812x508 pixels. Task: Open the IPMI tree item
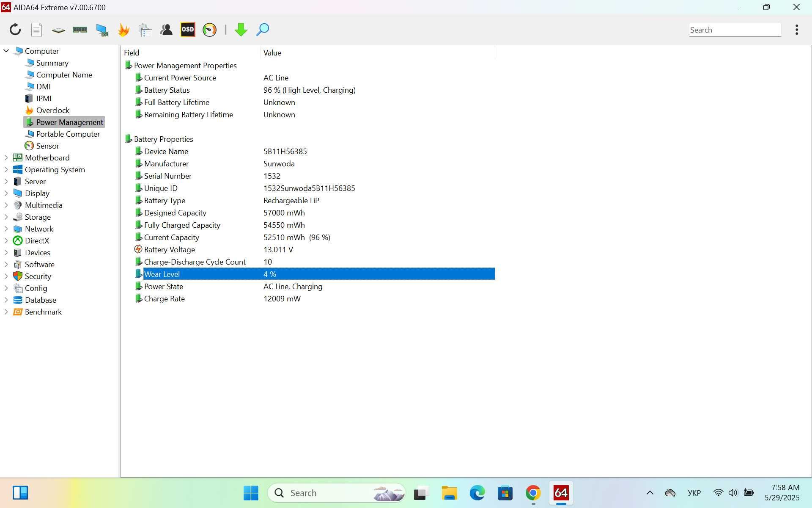pyautogui.click(x=44, y=98)
